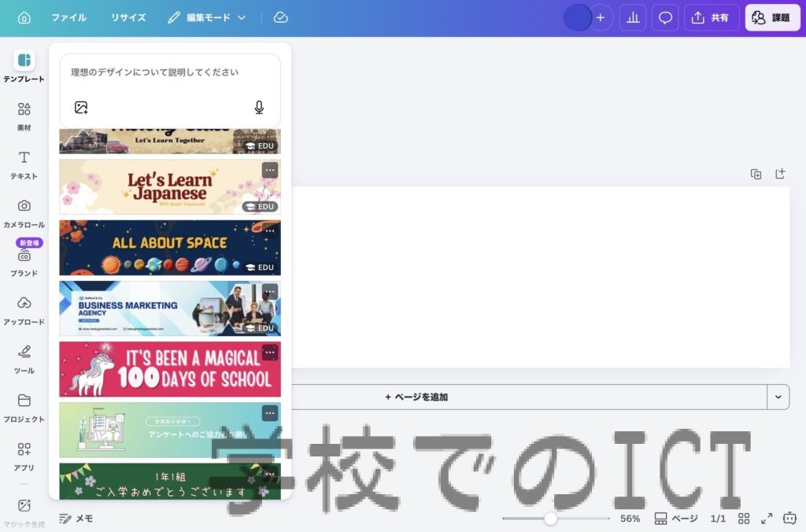Image resolution: width=806 pixels, height=532 pixels.
Task: Toggle fullscreen presentation mode icon
Action: point(767,519)
